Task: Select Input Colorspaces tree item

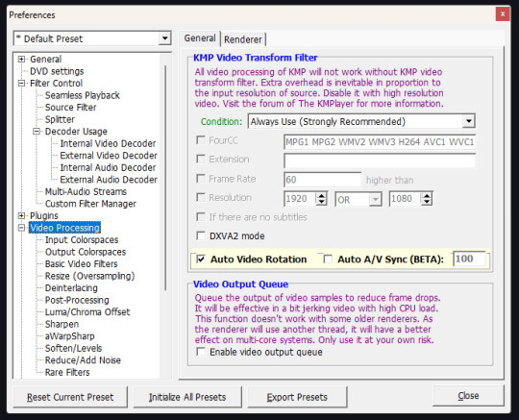Action: coord(82,239)
